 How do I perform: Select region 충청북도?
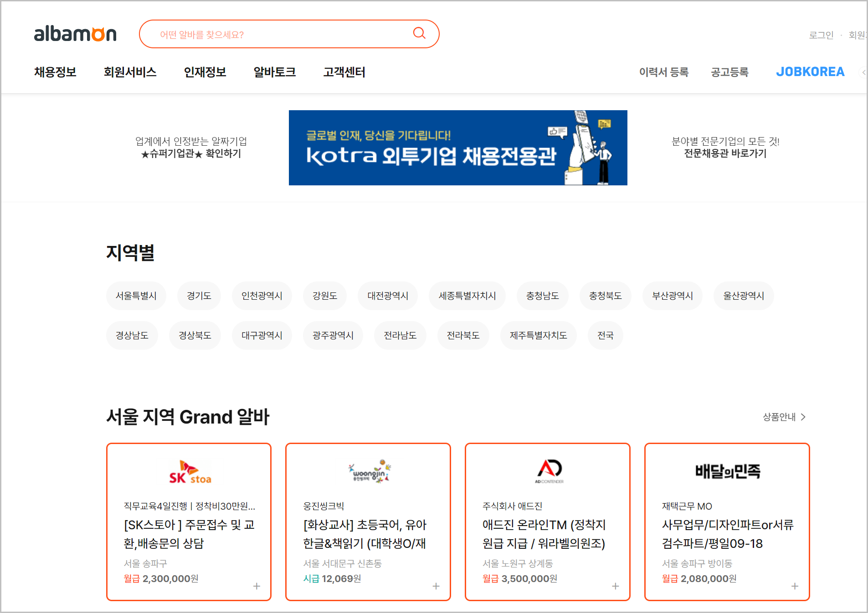606,296
